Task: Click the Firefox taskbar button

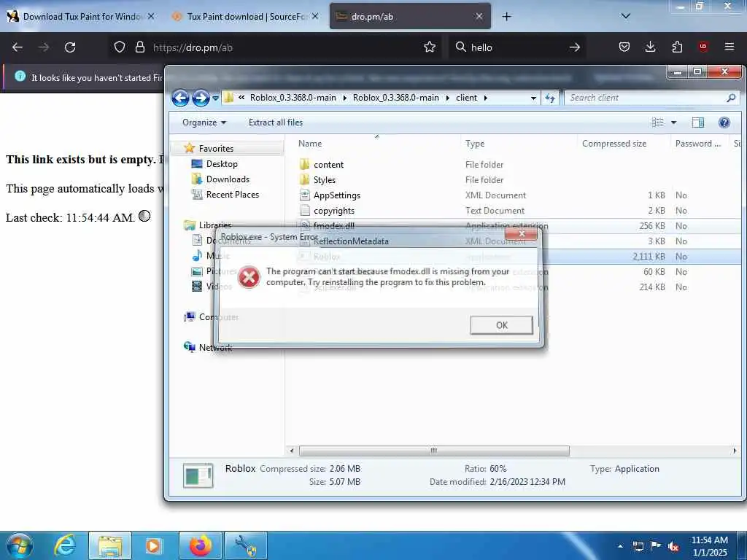Action: coord(201,545)
